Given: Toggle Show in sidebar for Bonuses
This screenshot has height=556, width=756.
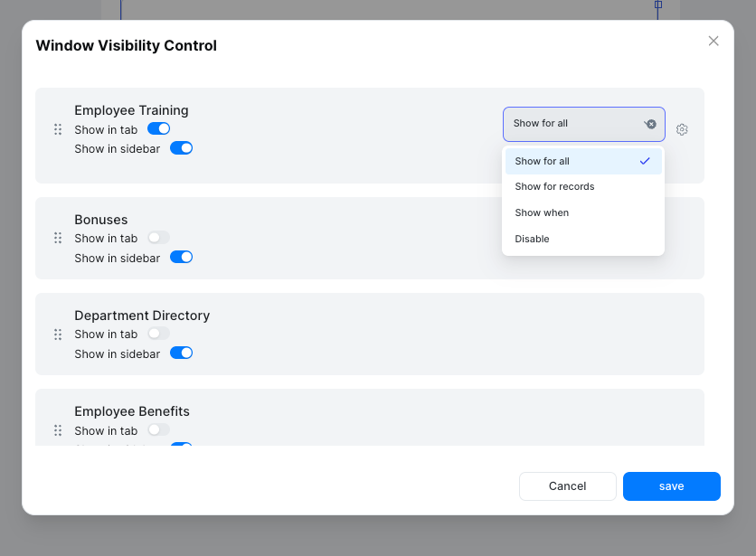Looking at the screenshot, I should (x=181, y=257).
